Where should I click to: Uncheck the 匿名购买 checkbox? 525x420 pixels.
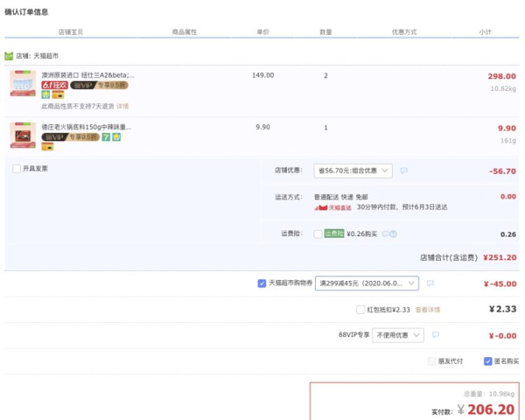click(488, 361)
